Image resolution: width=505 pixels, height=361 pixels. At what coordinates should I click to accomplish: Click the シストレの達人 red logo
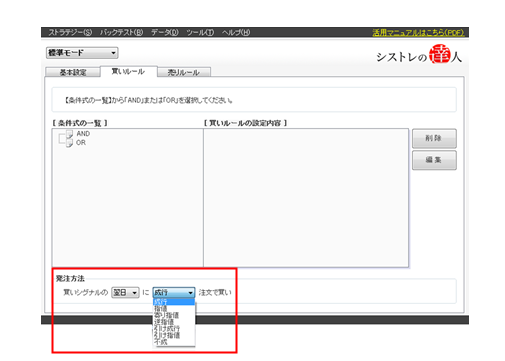click(x=440, y=54)
